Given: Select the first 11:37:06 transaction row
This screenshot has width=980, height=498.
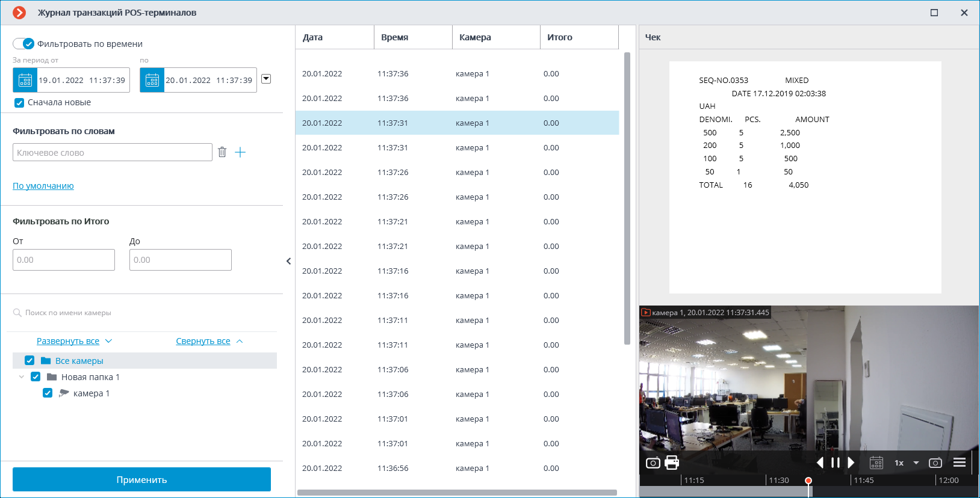Looking at the screenshot, I should [x=457, y=369].
